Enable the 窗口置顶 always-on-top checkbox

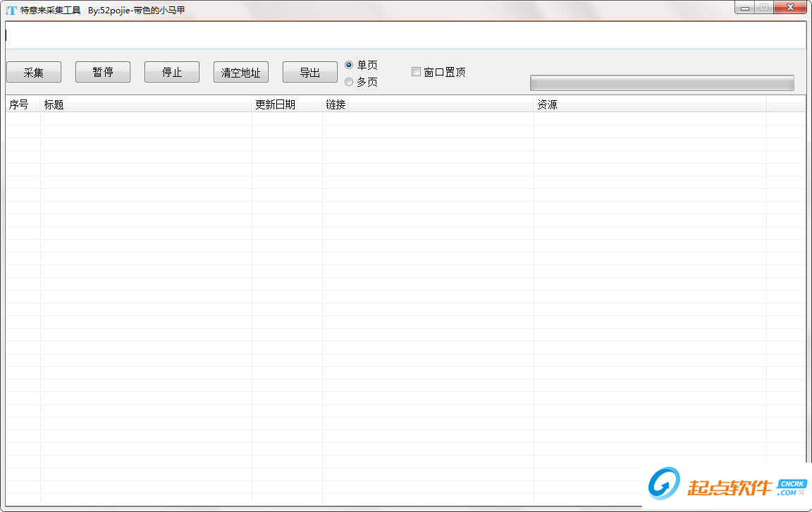416,71
